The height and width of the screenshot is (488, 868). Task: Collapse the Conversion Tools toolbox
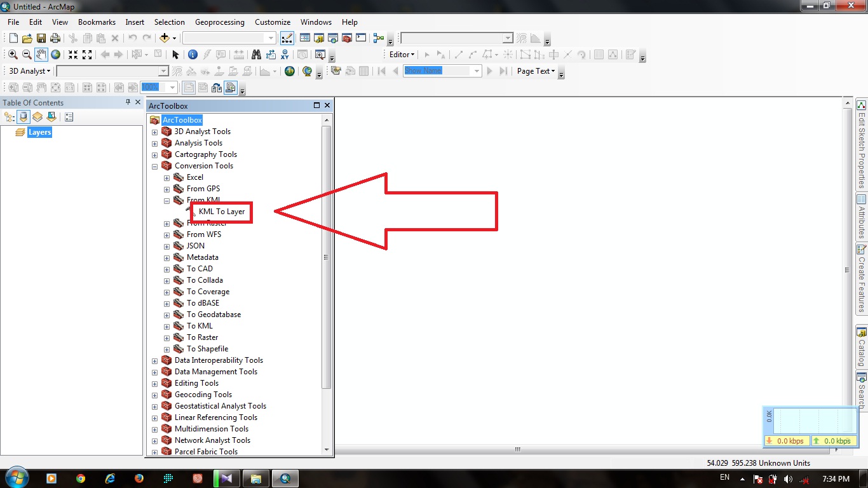154,166
